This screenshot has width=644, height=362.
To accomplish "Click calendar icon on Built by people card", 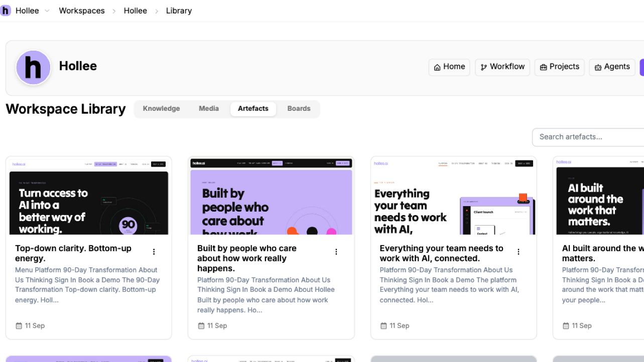I will point(201,326).
